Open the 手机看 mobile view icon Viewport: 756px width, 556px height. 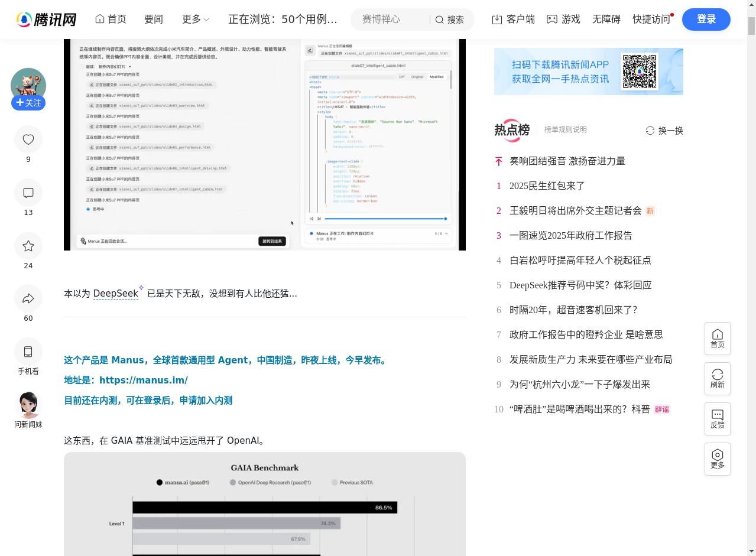point(28,352)
